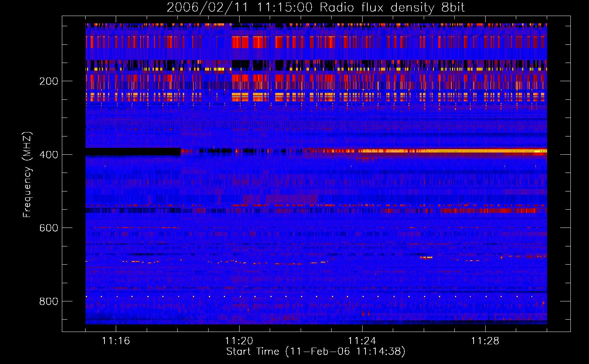
Task: Click the '200' frequency tick label
Action: [49, 81]
